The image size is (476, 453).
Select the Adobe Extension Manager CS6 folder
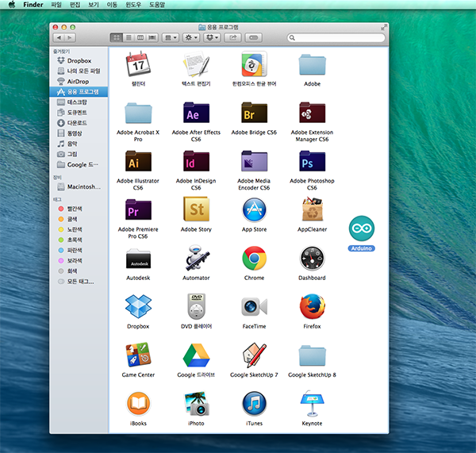coord(312,113)
